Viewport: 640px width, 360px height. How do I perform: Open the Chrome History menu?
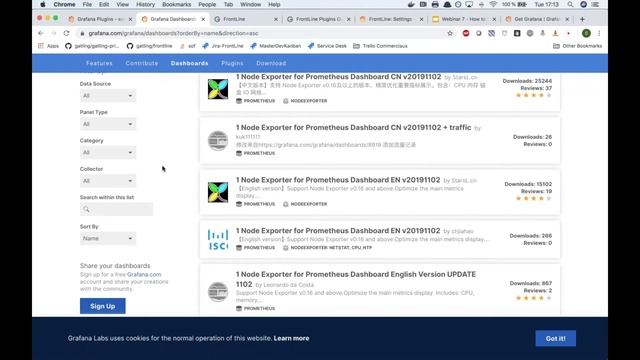coord(145,4)
